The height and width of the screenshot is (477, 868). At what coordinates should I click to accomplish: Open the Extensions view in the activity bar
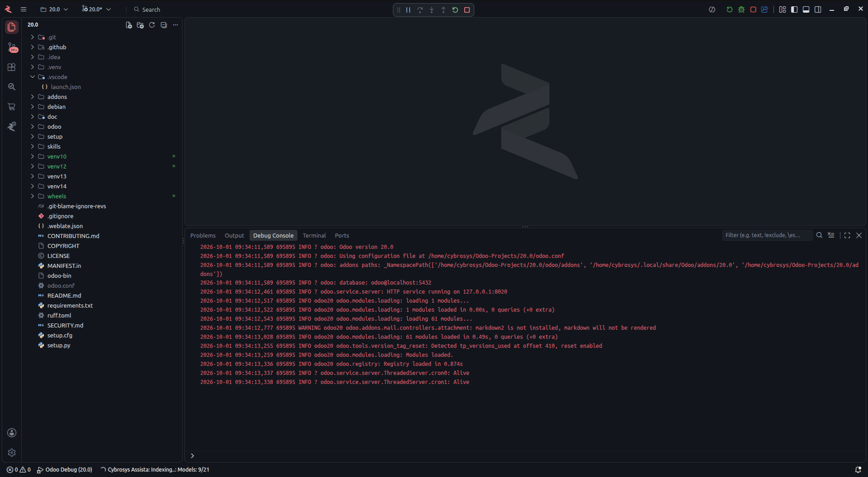[12, 67]
